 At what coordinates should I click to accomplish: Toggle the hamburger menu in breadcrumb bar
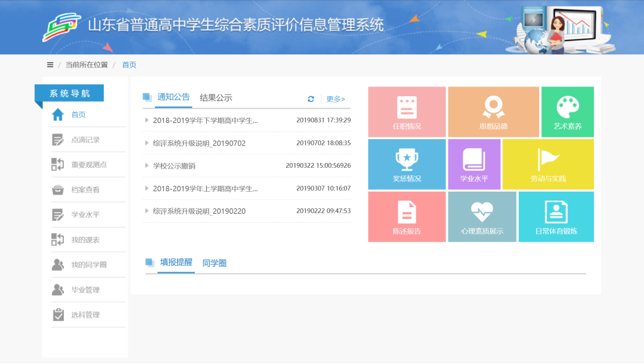pos(50,64)
